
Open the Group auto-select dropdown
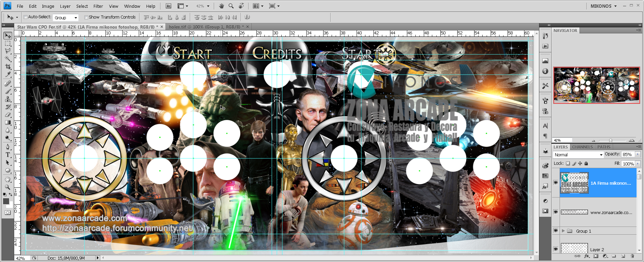[66, 18]
